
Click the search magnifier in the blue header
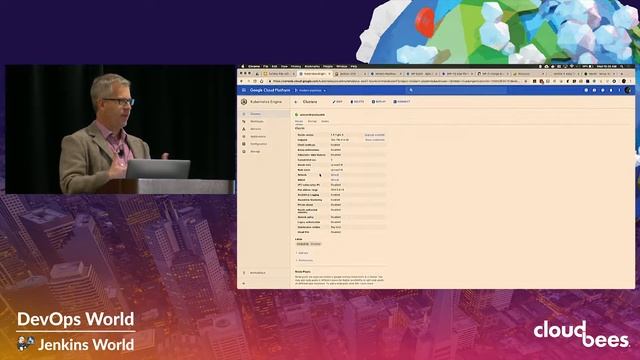click(411, 90)
